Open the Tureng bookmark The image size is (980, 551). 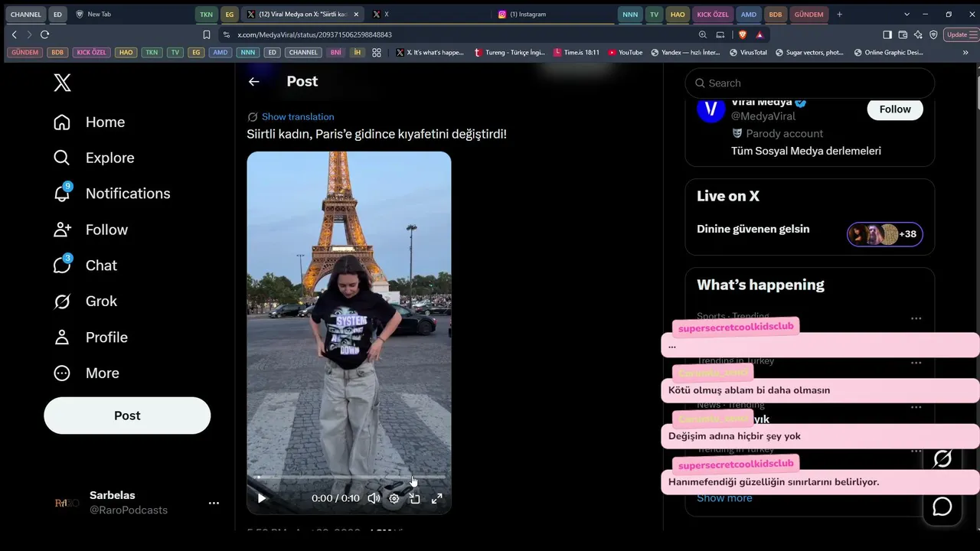click(510, 53)
